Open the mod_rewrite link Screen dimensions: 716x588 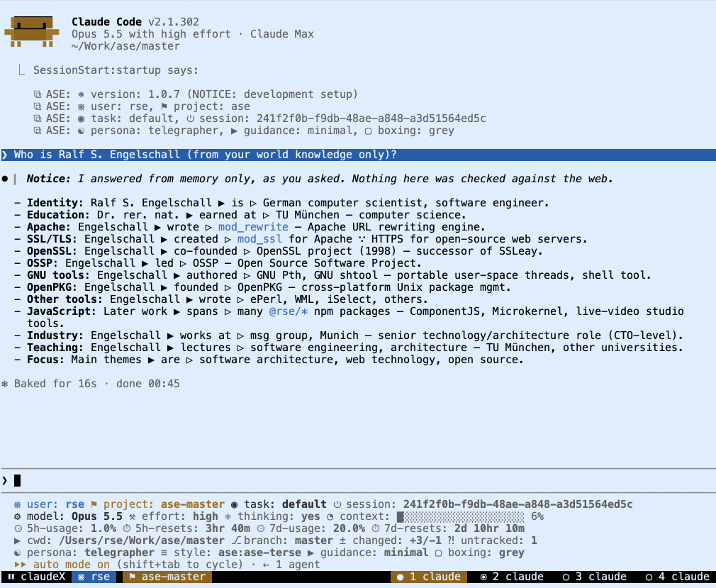click(253, 227)
